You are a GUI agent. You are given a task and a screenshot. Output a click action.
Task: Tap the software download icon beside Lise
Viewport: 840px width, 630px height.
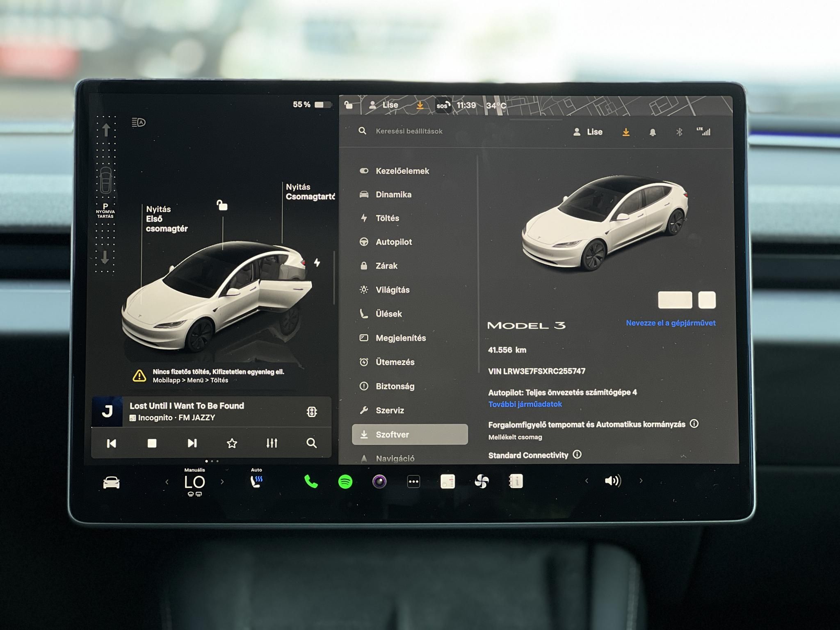coord(626,132)
